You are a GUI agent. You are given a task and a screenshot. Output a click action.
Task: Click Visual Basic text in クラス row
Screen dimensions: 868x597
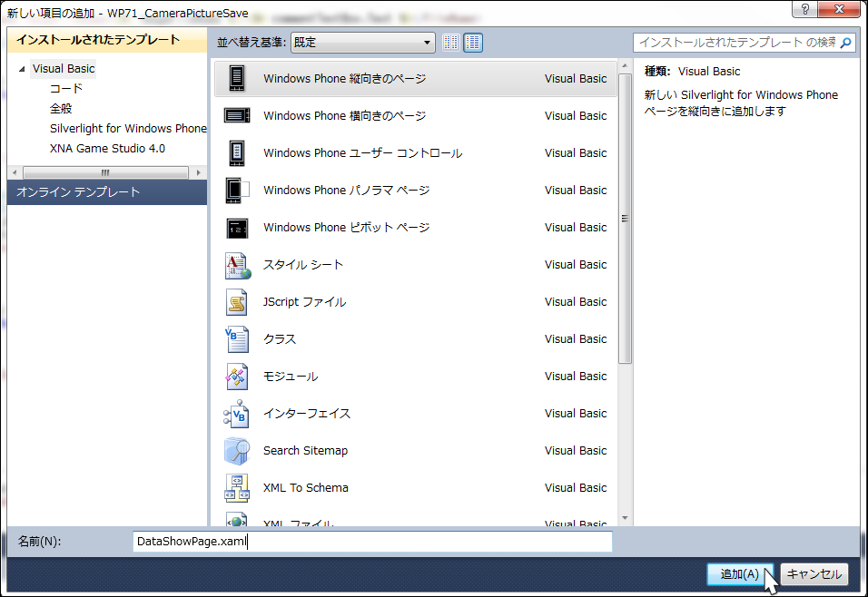pos(576,339)
